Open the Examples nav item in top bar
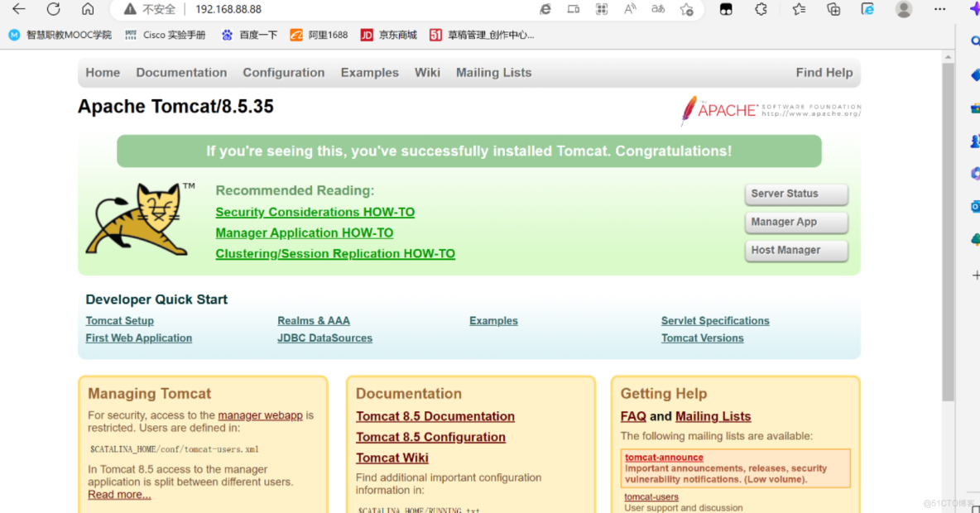Viewport: 980px width, 513px height. click(x=369, y=73)
